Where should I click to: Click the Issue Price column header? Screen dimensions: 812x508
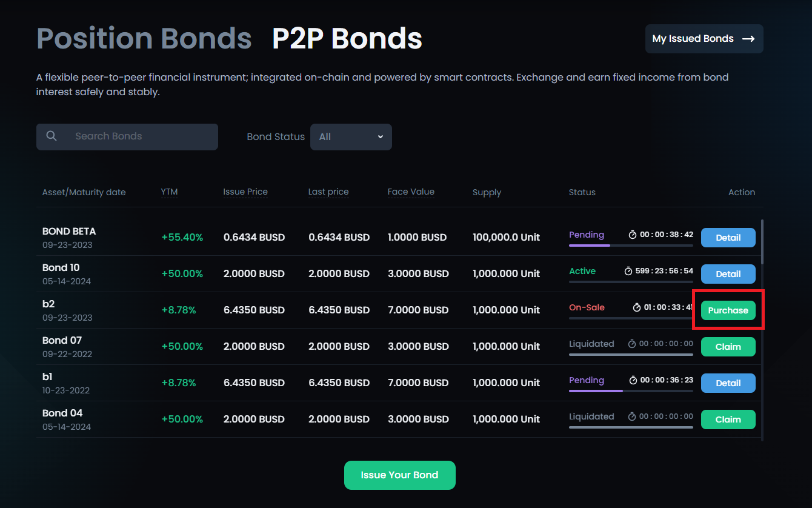[x=245, y=192]
